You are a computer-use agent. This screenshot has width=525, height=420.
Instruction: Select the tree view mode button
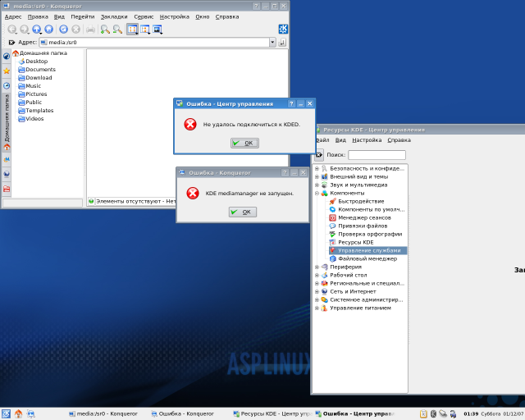coord(145,30)
